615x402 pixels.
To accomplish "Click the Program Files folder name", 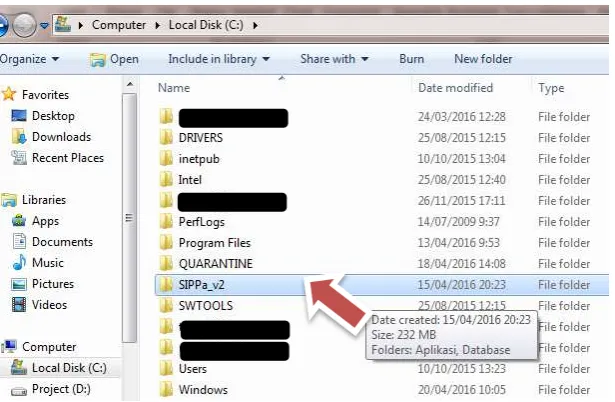I will [x=215, y=243].
